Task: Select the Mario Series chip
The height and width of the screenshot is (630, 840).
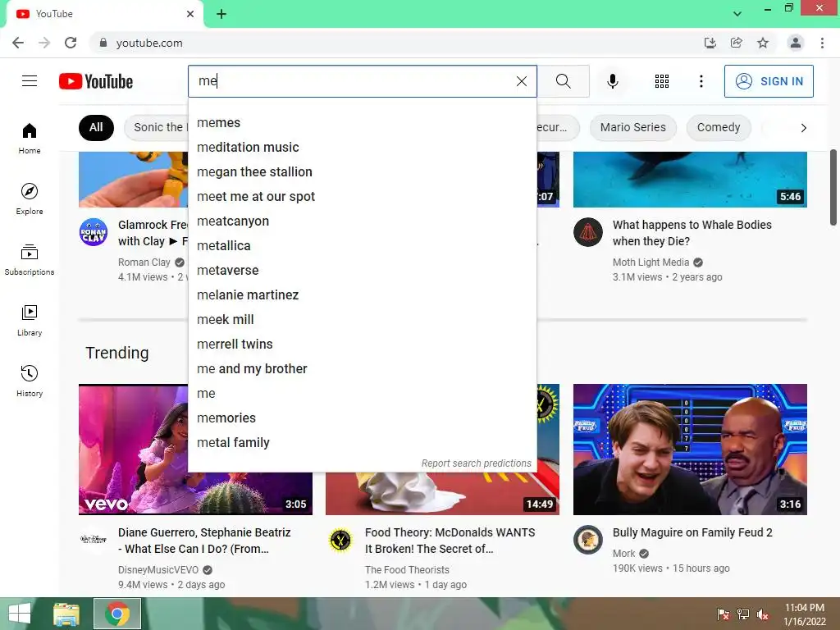Action: tap(632, 127)
